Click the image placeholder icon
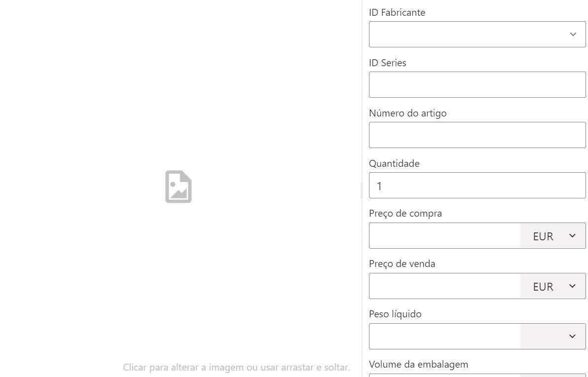The image size is (588, 377). [179, 187]
